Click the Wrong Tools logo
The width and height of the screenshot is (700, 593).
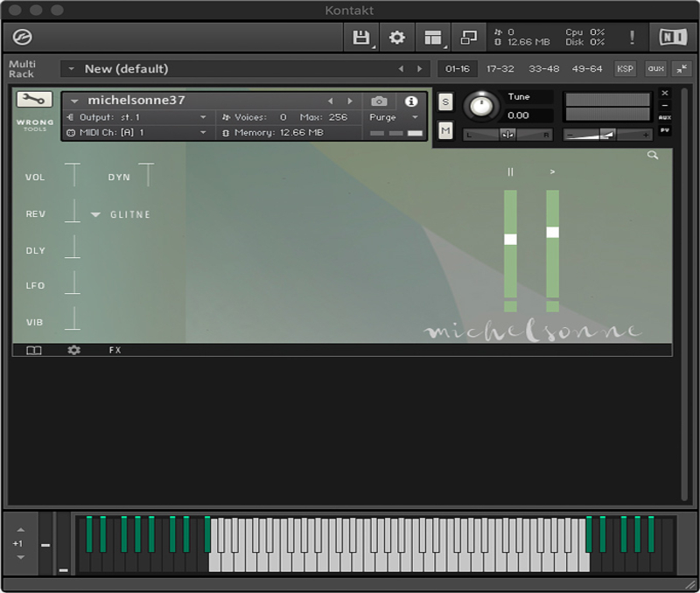(x=35, y=124)
